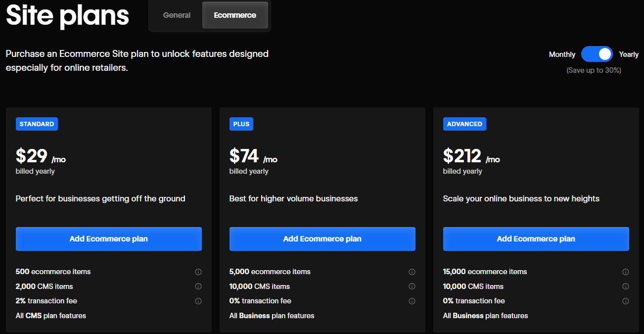Screen dimensions: 644x334
Task: Click '500 ecommerce items' text
Action: pos(53,272)
